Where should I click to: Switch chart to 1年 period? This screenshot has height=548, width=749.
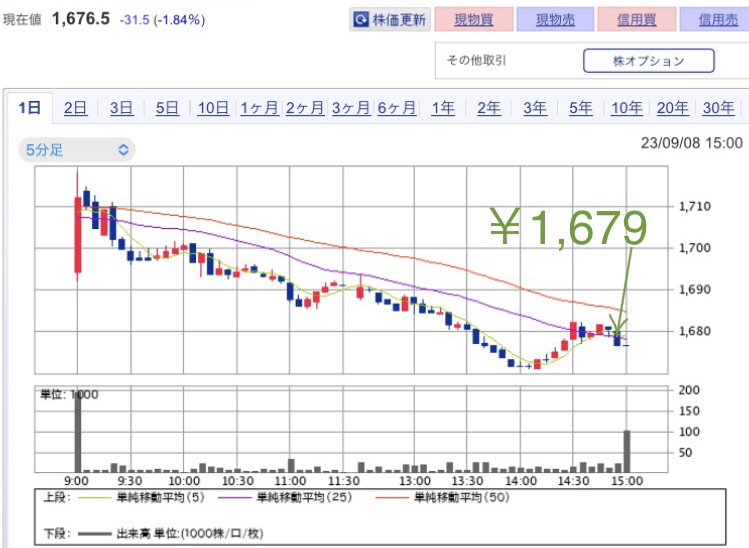point(443,108)
